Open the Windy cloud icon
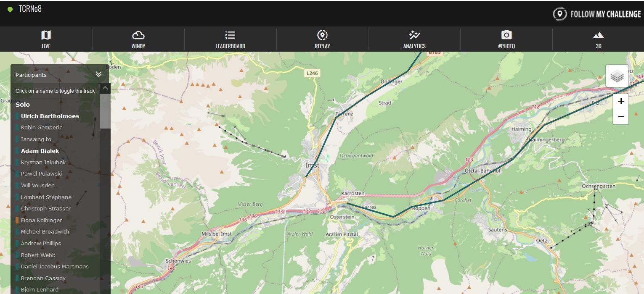The image size is (644, 294). tap(138, 35)
